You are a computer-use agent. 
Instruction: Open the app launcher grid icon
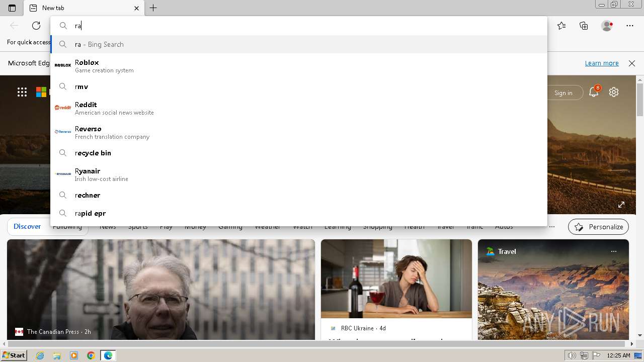coord(22,92)
